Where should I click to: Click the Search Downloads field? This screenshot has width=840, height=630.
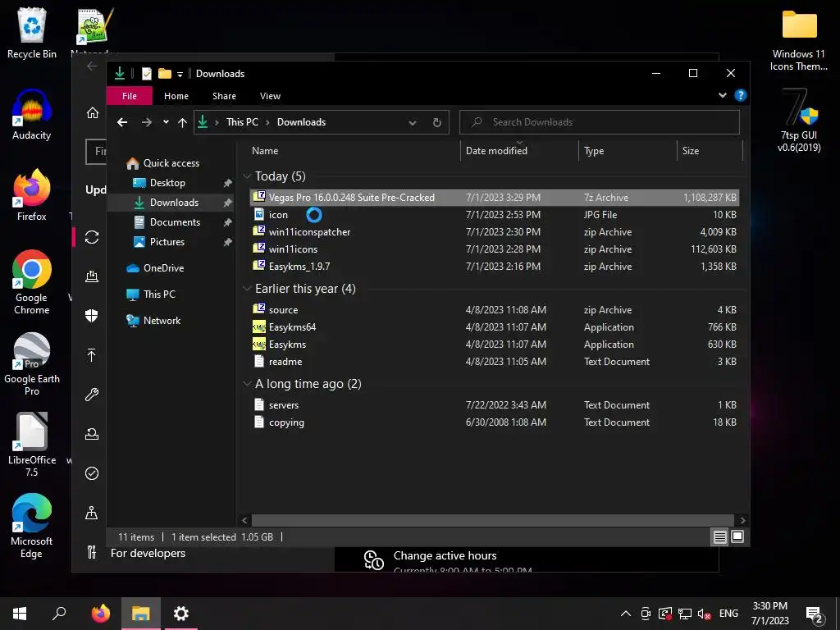600,122
